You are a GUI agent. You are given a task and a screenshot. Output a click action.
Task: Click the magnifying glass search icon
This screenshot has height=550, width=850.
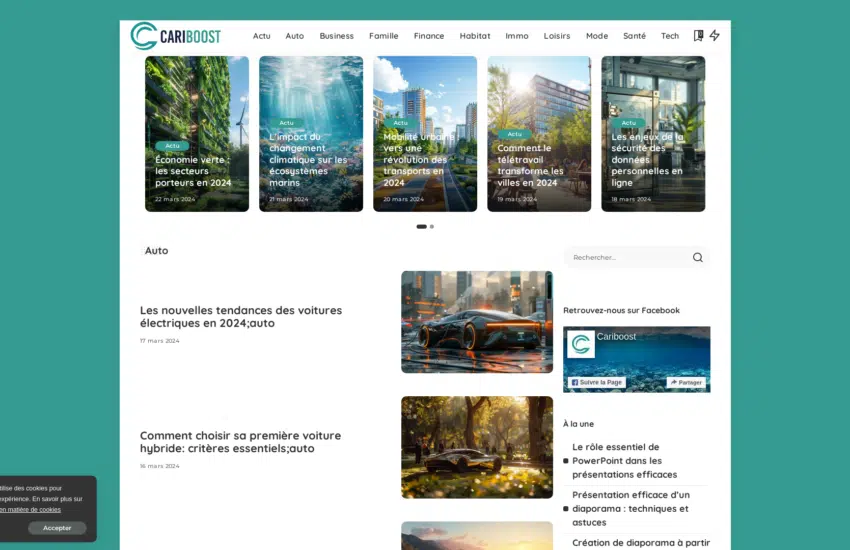(x=697, y=258)
